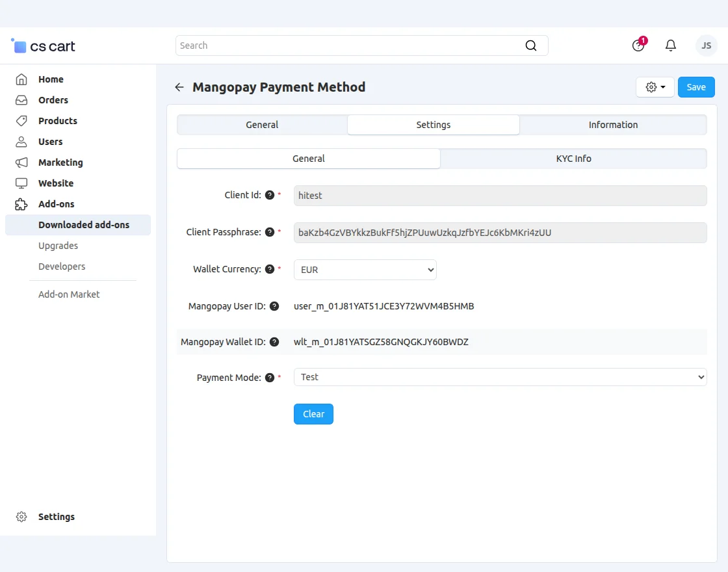Open Settings at sidebar bottom

(x=56, y=517)
